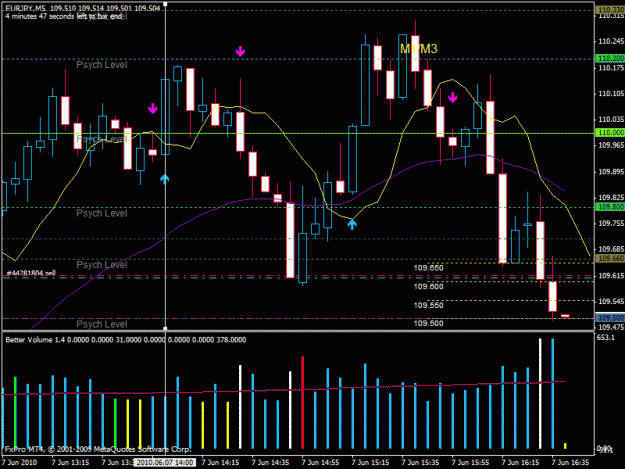Image resolution: width=625 pixels, height=469 pixels.
Task: Click the 7 Jun 14:35 time label
Action: [270, 463]
